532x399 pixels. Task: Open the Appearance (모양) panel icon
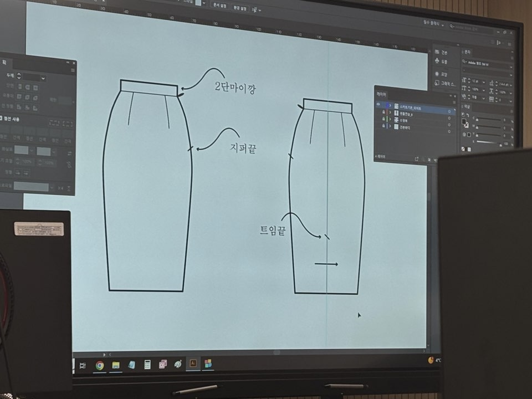pos(441,74)
